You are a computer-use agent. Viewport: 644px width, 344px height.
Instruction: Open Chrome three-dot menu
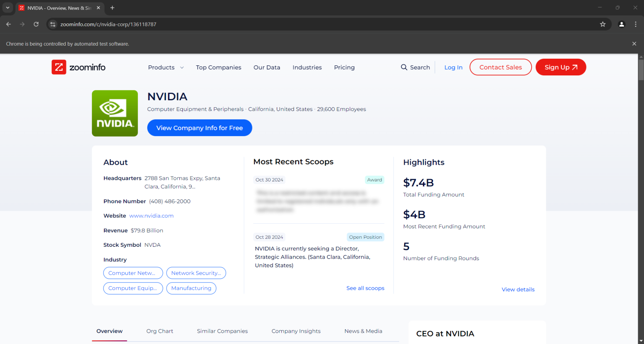click(636, 24)
